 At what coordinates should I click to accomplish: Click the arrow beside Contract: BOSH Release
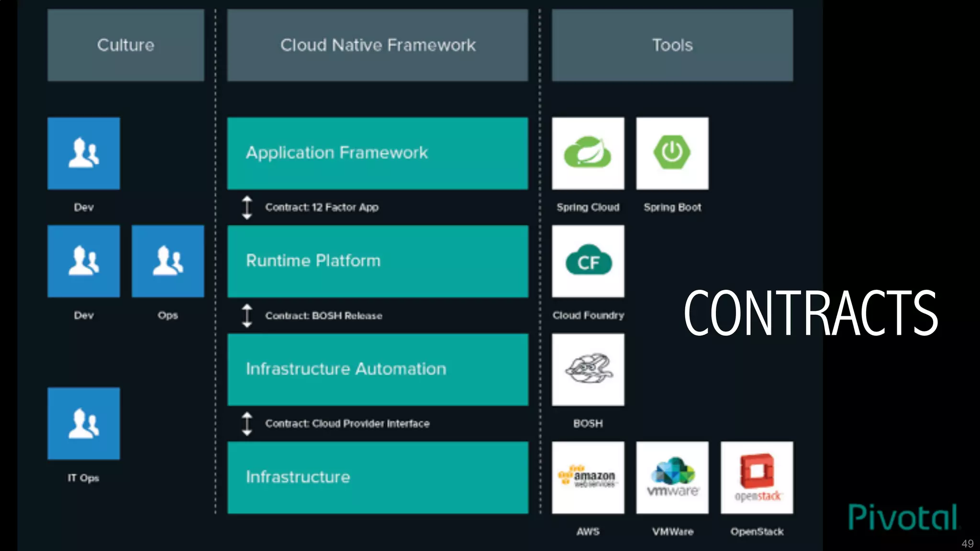247,316
